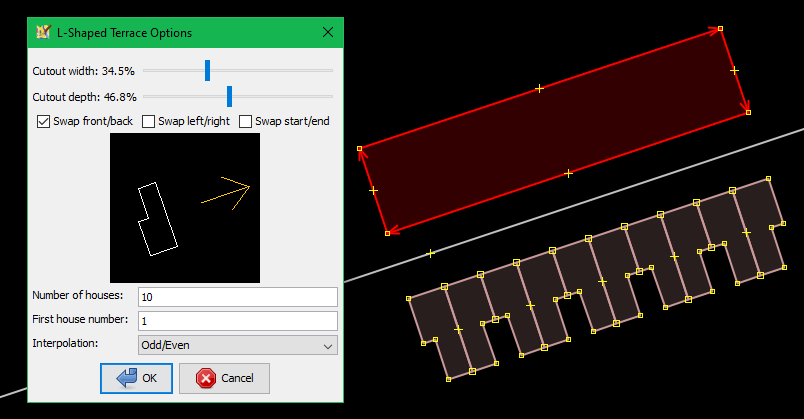Confirm the dialog with OK
Viewport: 804px width, 419px height.
click(136, 378)
